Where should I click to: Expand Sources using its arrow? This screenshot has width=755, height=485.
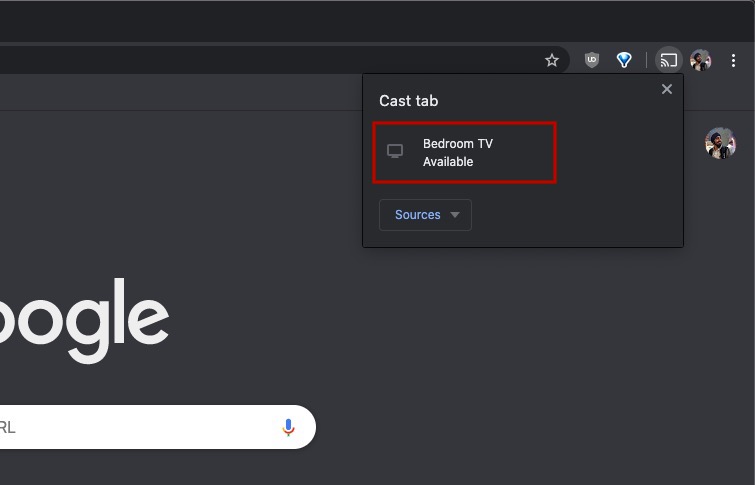(455, 215)
